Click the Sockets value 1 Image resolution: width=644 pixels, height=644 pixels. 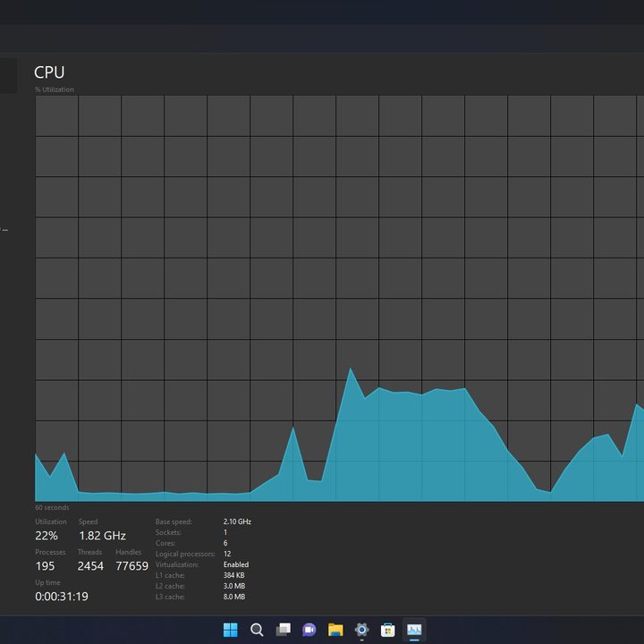[225, 532]
